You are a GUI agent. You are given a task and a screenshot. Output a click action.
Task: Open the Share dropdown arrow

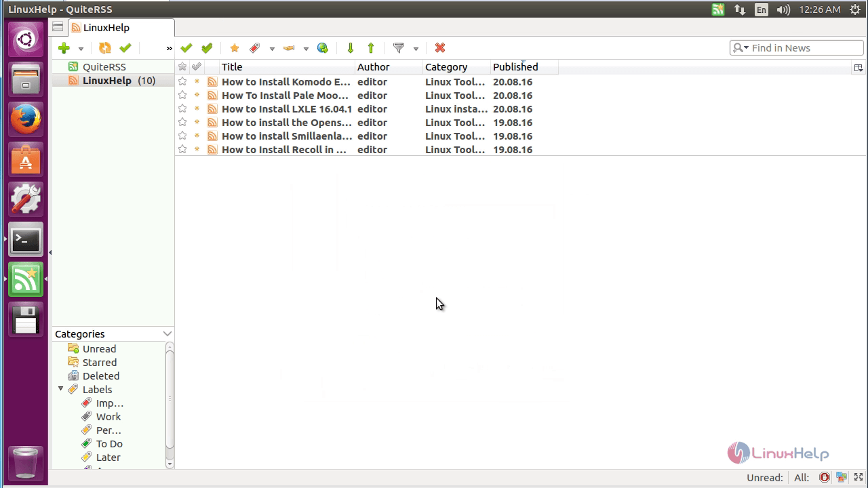pyautogui.click(x=306, y=49)
